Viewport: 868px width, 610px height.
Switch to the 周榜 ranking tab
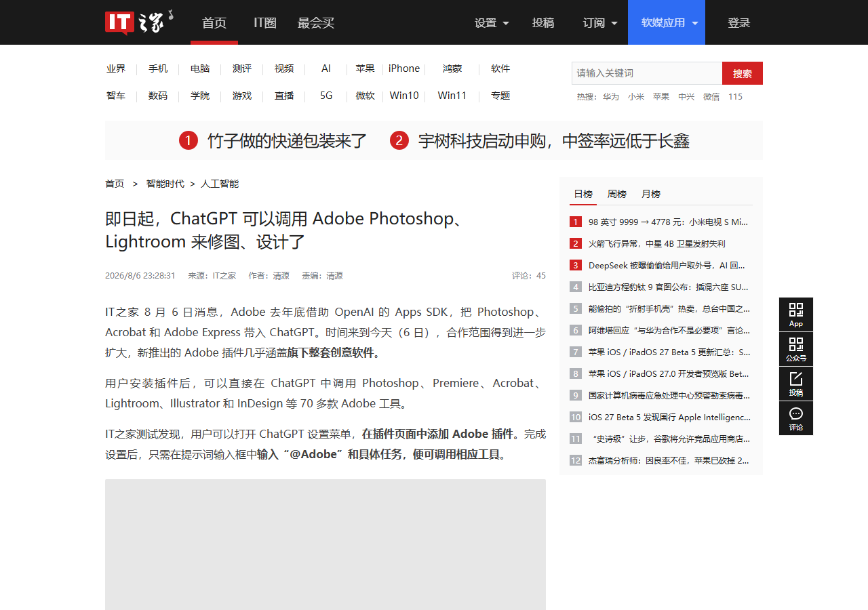(617, 194)
